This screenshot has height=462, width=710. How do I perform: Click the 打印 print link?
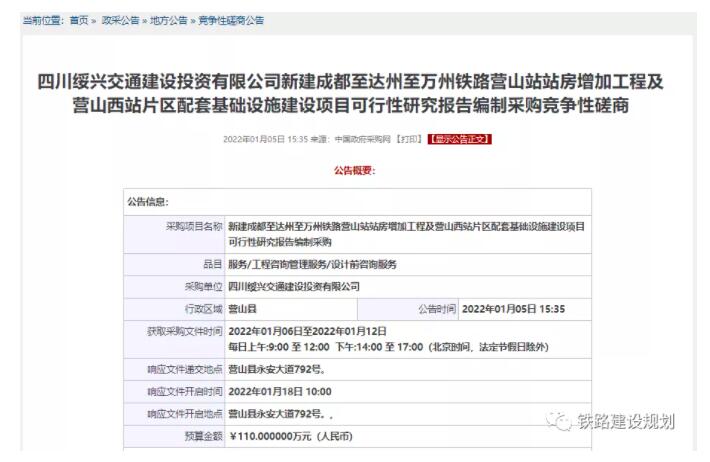408,139
